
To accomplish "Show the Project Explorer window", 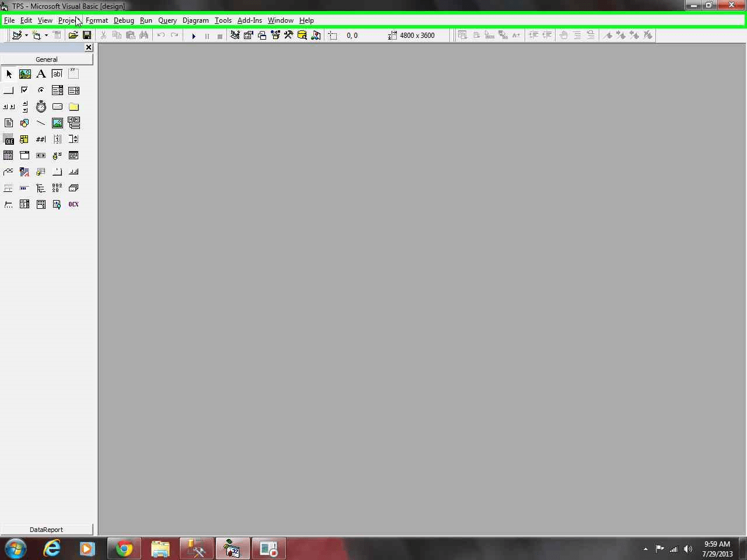I will pos(235,36).
